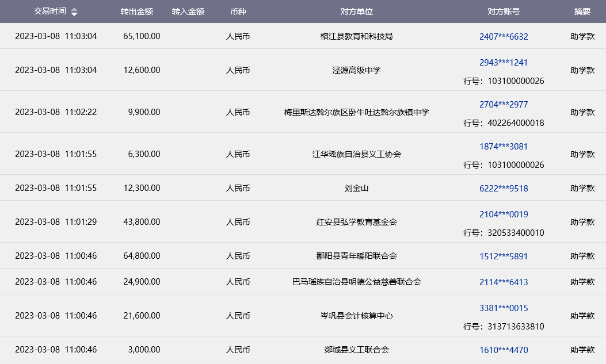Click account number 1512***5891

[504, 256]
